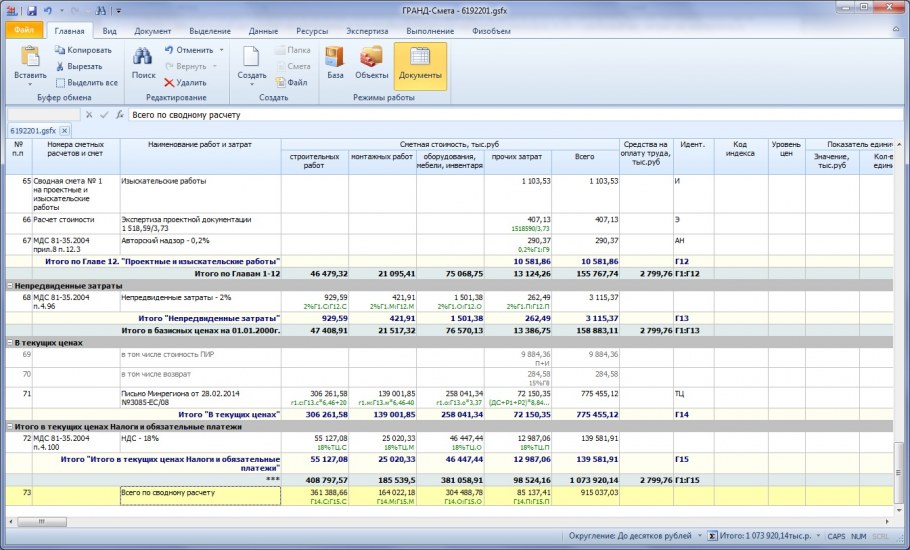Viewport: 910px width, 550px height.
Task: Click the save icon in quick access toolbar
Action: pos(31,10)
